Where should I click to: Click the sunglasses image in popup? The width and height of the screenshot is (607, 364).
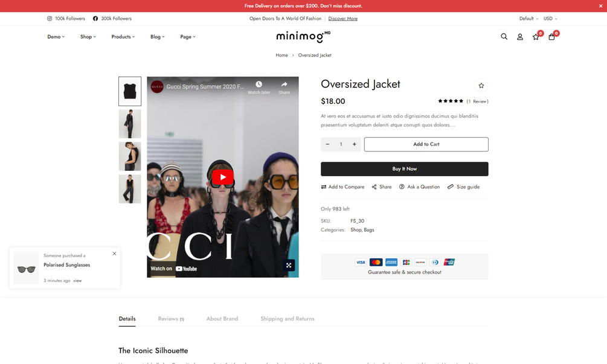coord(27,268)
